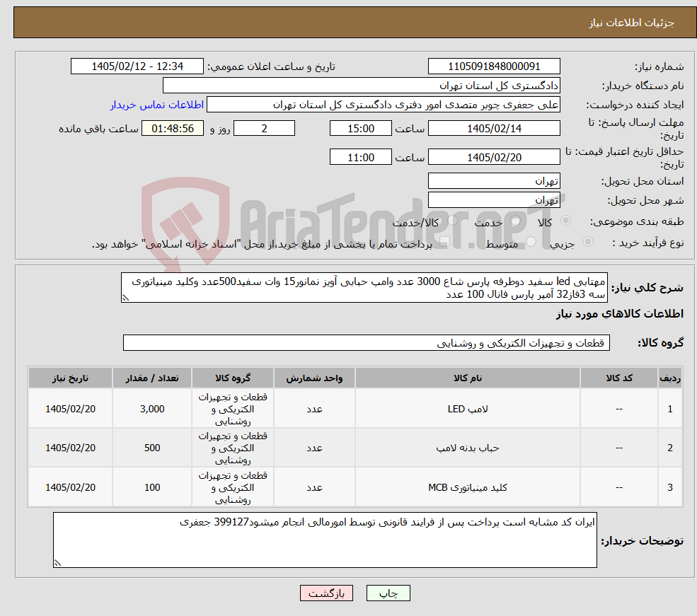
Task: Click the resize handle of buyer notes area
Action: click(x=57, y=563)
